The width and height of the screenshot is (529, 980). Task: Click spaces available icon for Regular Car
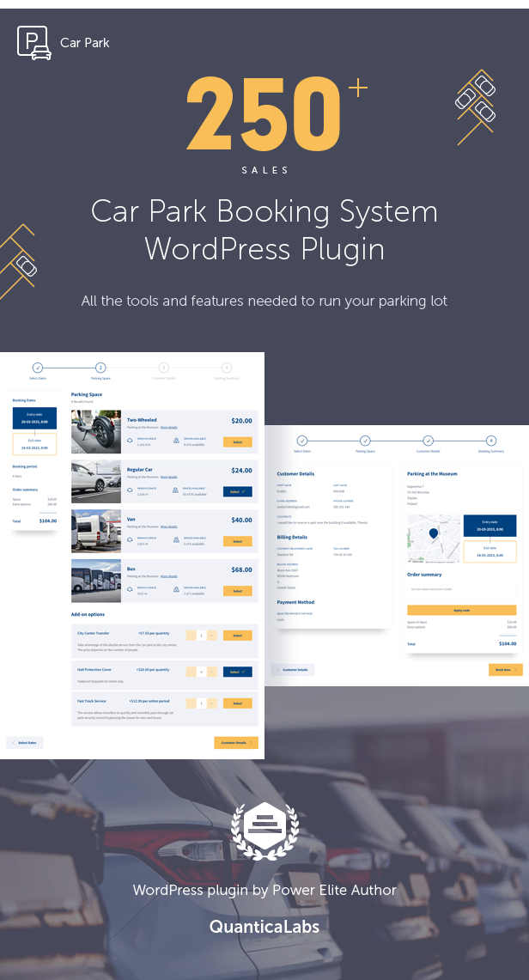[x=176, y=490]
